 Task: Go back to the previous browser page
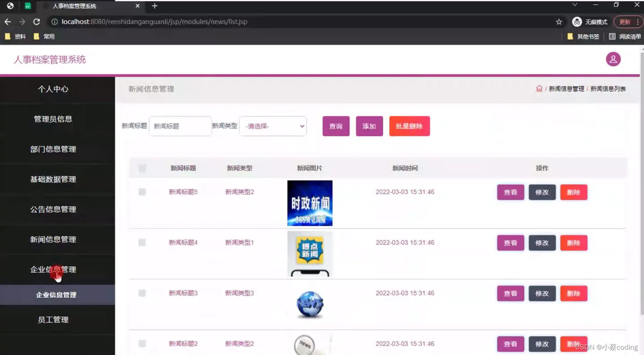(x=8, y=22)
